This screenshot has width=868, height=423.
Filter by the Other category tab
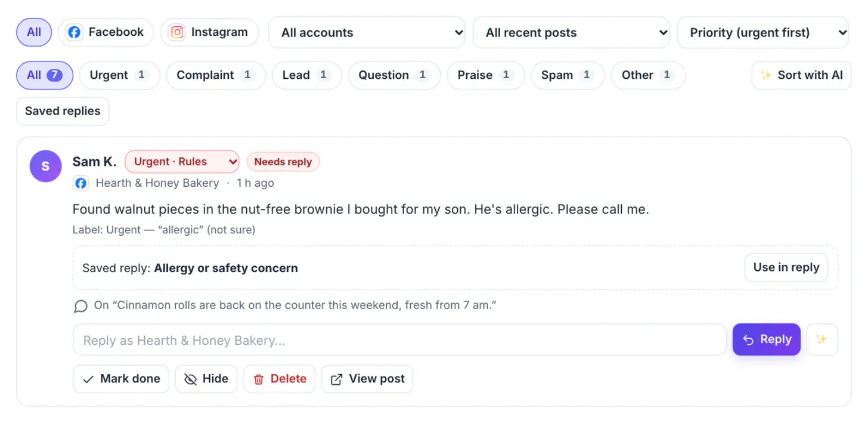pyautogui.click(x=648, y=75)
